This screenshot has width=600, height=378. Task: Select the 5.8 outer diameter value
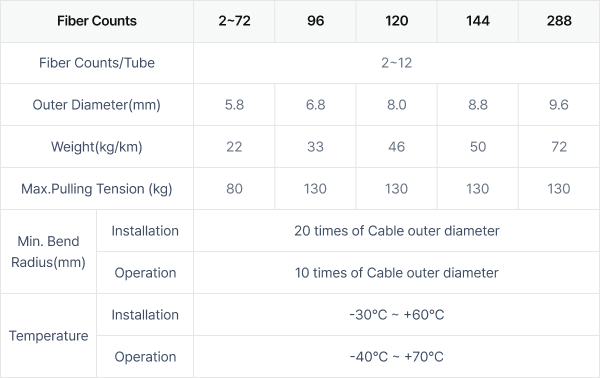point(234,104)
